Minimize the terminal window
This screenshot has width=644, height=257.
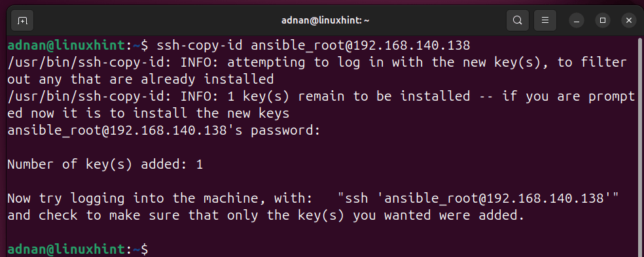point(577,20)
